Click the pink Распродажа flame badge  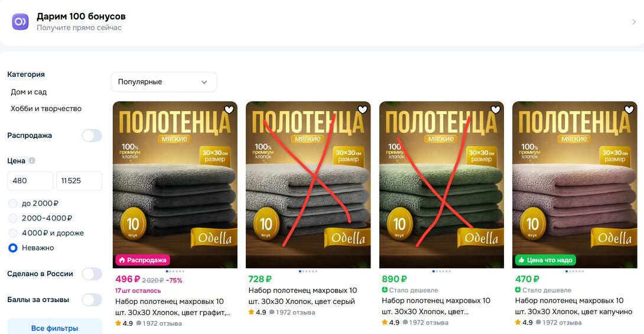click(x=142, y=260)
